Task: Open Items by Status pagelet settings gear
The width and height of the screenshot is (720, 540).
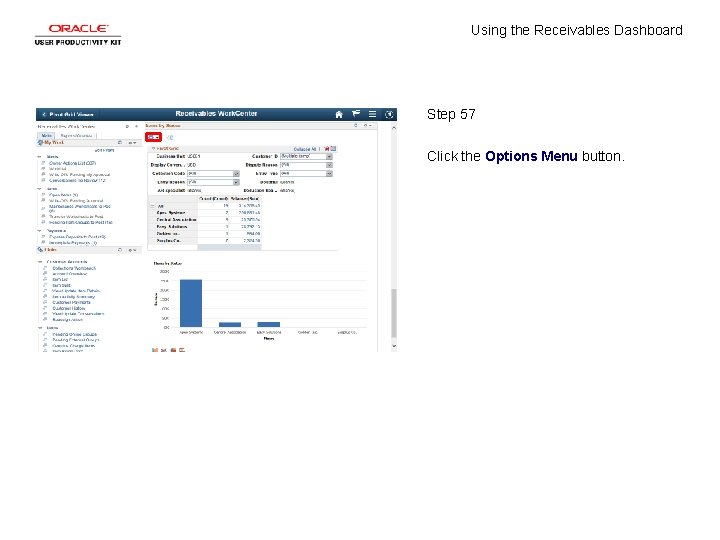Action: click(367, 125)
